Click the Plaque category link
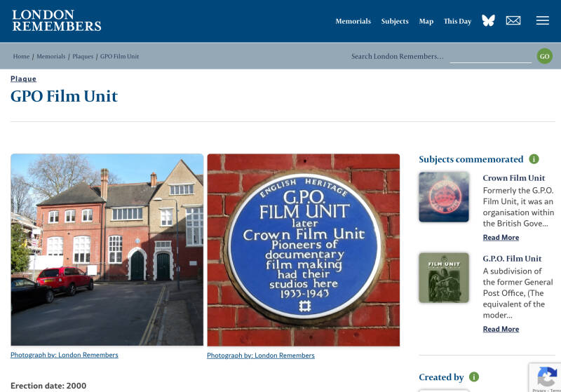The height and width of the screenshot is (392, 561). [x=23, y=79]
